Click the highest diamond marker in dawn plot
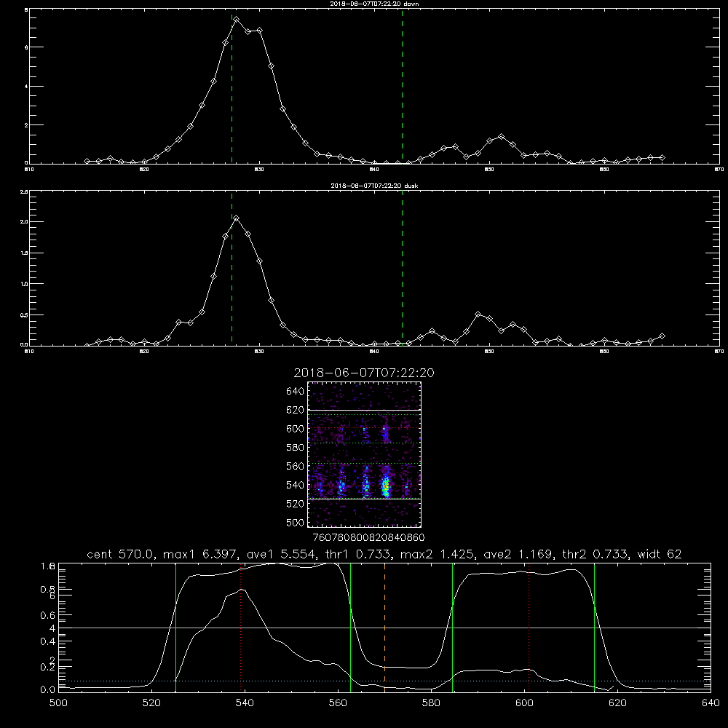The image size is (728, 728). coord(237,20)
